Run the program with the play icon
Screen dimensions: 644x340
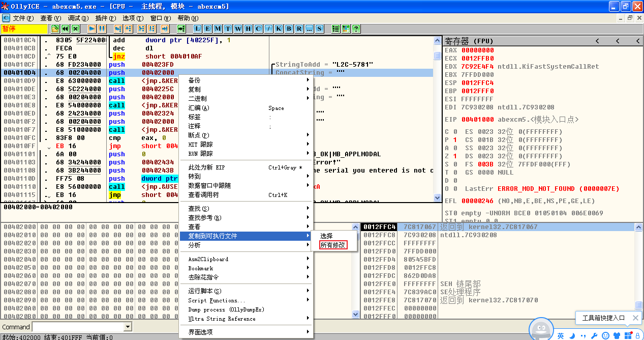(x=92, y=29)
